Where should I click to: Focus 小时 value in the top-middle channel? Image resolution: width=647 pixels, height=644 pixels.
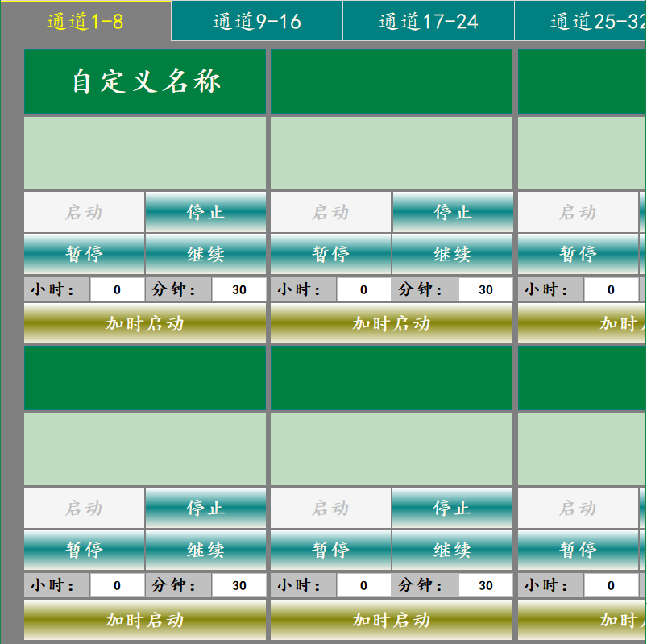click(x=363, y=289)
